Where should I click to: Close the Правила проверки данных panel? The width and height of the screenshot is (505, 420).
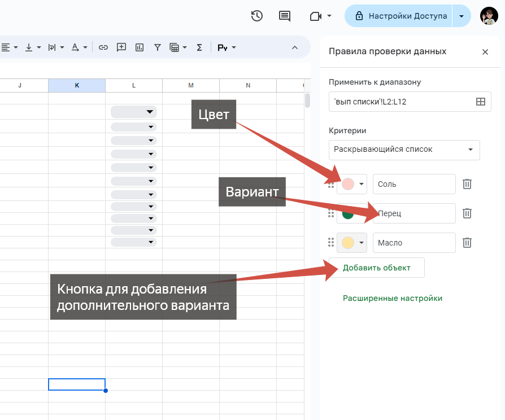click(485, 52)
